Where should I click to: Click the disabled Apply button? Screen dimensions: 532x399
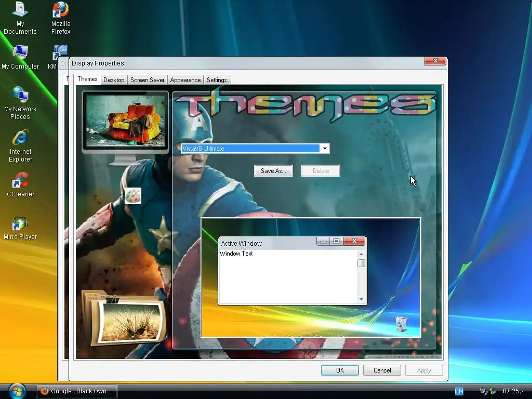(x=424, y=370)
